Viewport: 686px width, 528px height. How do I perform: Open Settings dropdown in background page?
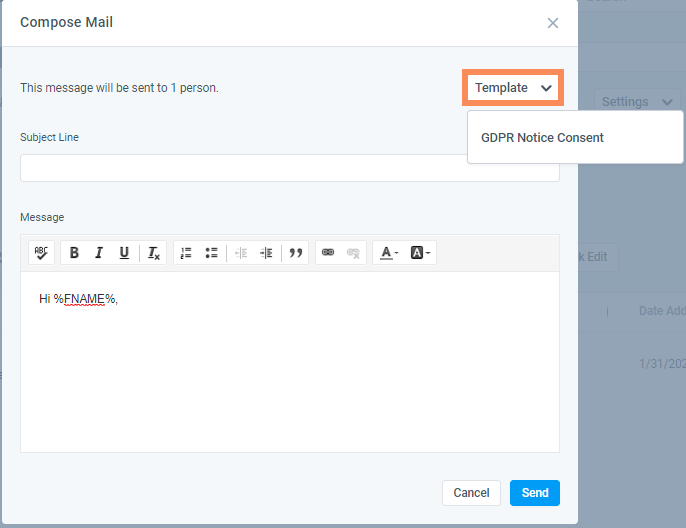(x=637, y=102)
